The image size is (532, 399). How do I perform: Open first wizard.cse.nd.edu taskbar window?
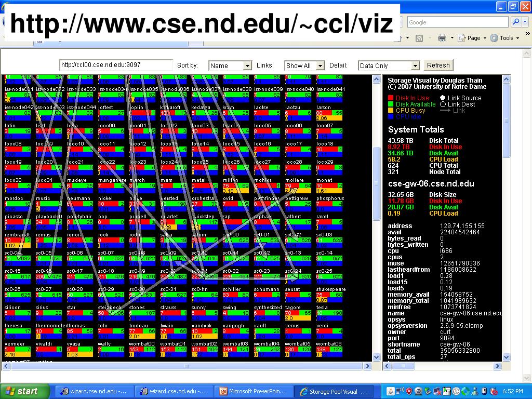coord(94,392)
